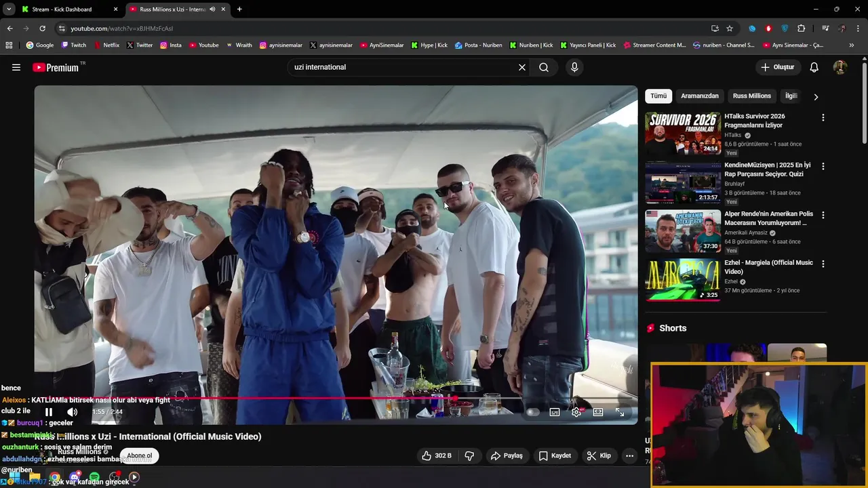868x488 pixels.
Task: Open Chrome extensions puzzle icon
Action: [801, 28]
